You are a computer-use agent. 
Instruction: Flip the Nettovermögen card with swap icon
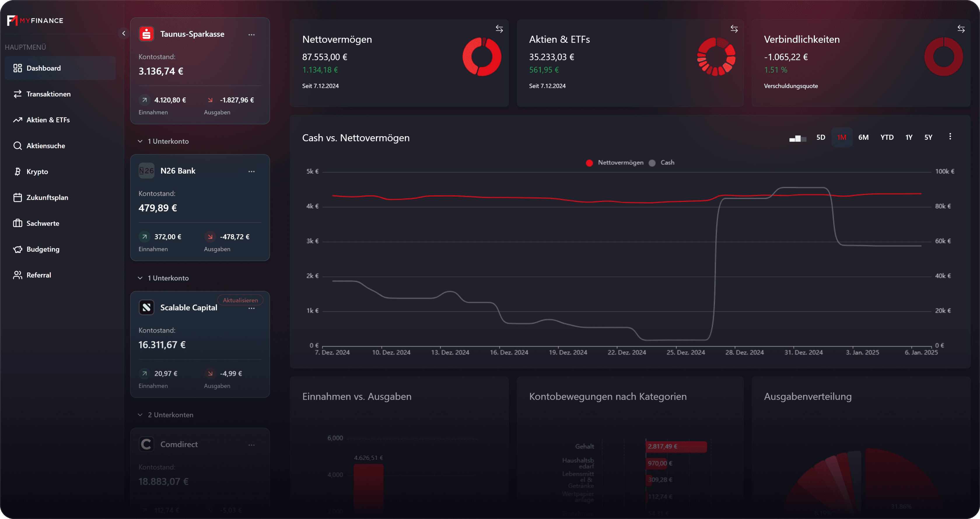click(499, 29)
